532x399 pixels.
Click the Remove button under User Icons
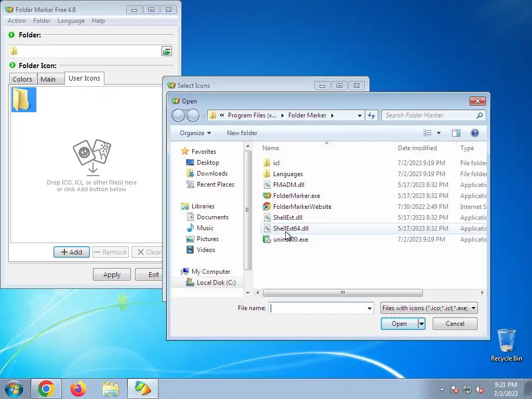pos(111,252)
